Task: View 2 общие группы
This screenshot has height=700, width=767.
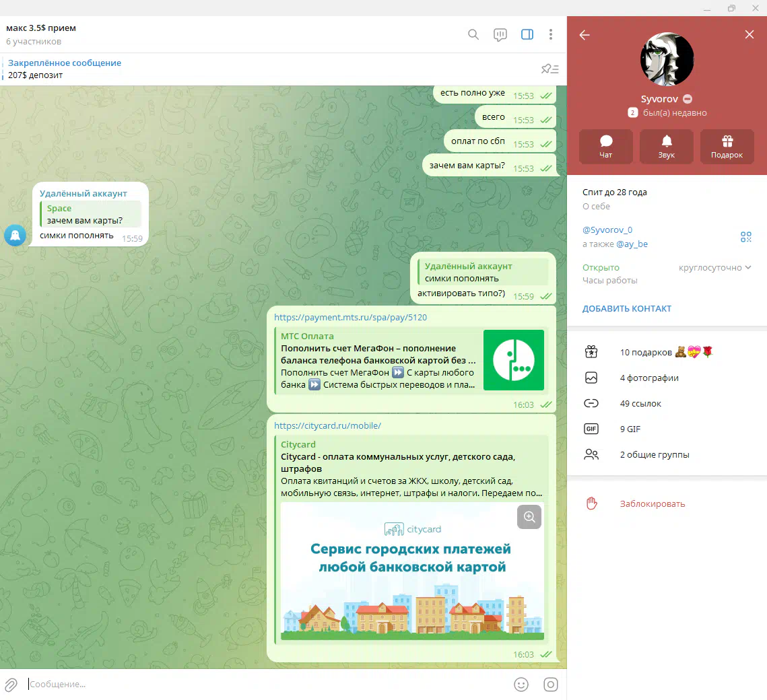Action: (x=667, y=454)
